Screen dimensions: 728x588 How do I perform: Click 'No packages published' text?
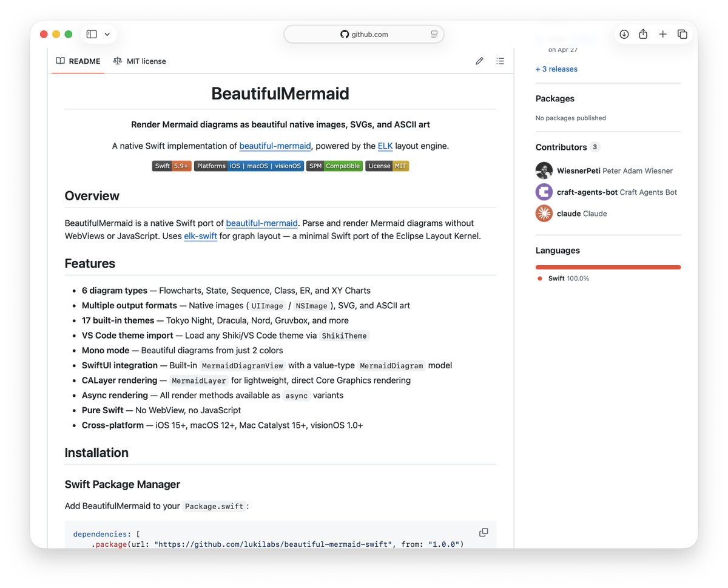tap(571, 118)
